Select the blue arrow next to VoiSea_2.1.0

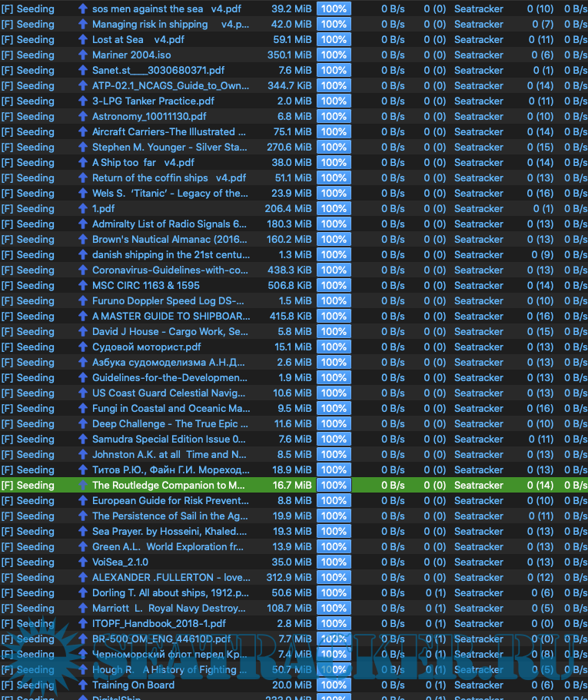coord(83,562)
